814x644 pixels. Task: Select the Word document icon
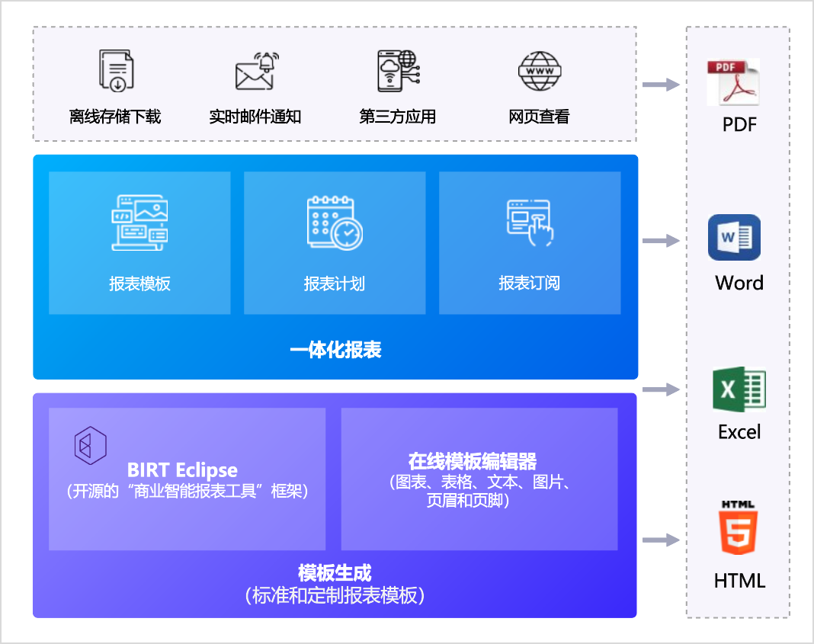[x=734, y=238]
